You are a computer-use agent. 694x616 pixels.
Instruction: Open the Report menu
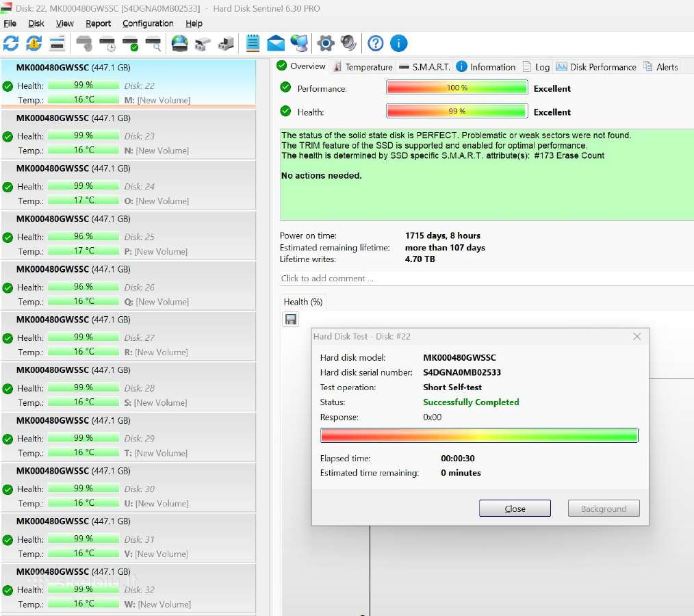coord(99,23)
